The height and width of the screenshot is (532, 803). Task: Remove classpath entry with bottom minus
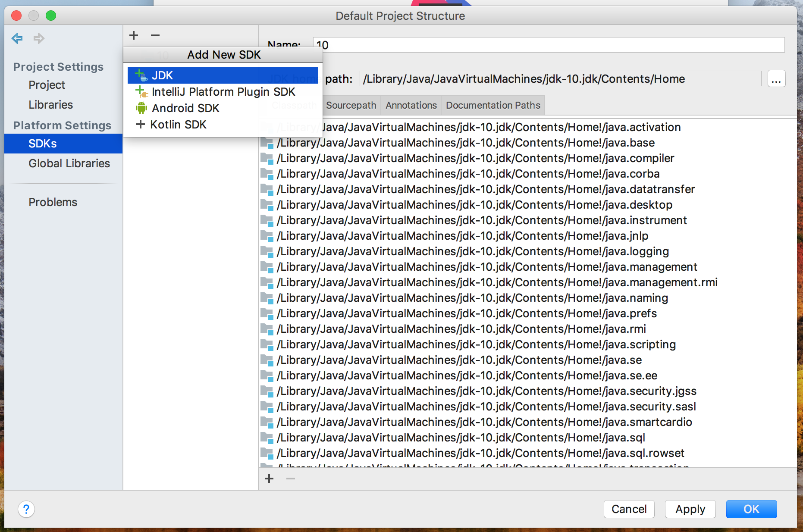click(291, 479)
